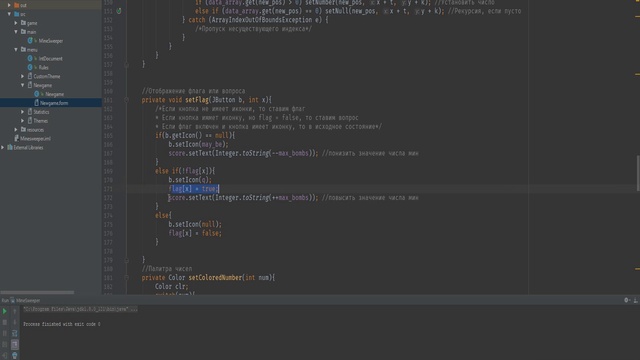The height and width of the screenshot is (360, 640).
Task: Expand the resources folder
Action: pyautogui.click(x=16, y=130)
